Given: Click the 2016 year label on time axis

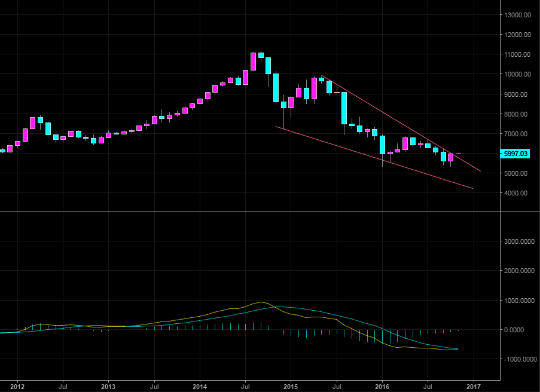Looking at the screenshot, I should 382,387.
